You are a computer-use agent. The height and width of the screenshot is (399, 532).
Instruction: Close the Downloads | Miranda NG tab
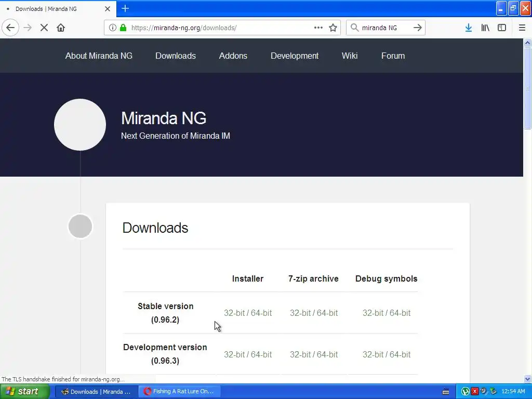pyautogui.click(x=108, y=9)
